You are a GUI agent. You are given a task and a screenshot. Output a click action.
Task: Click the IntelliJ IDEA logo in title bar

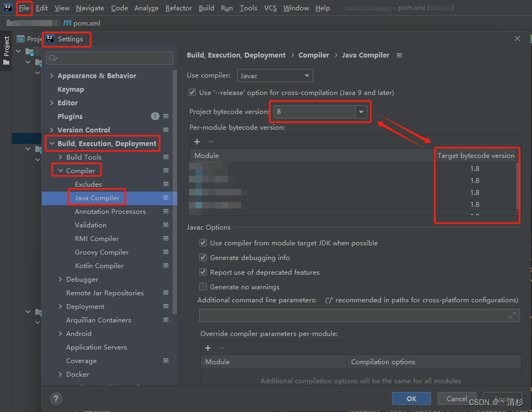(x=8, y=8)
